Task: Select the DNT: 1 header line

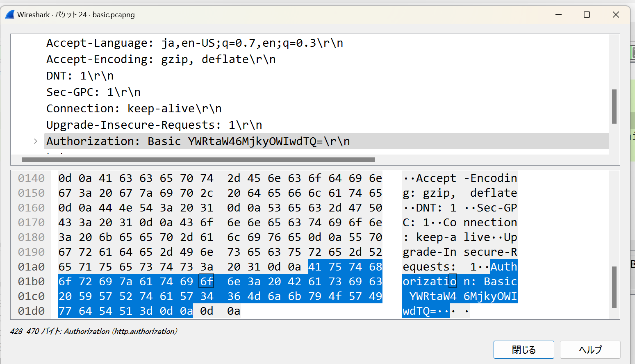Action: click(80, 76)
